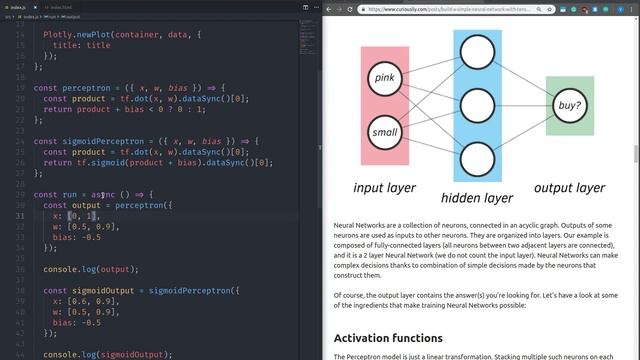Click 'const sigmoidOutput = sigmoidPerceptron({' line
This screenshot has width=640, height=360.
tap(141, 291)
